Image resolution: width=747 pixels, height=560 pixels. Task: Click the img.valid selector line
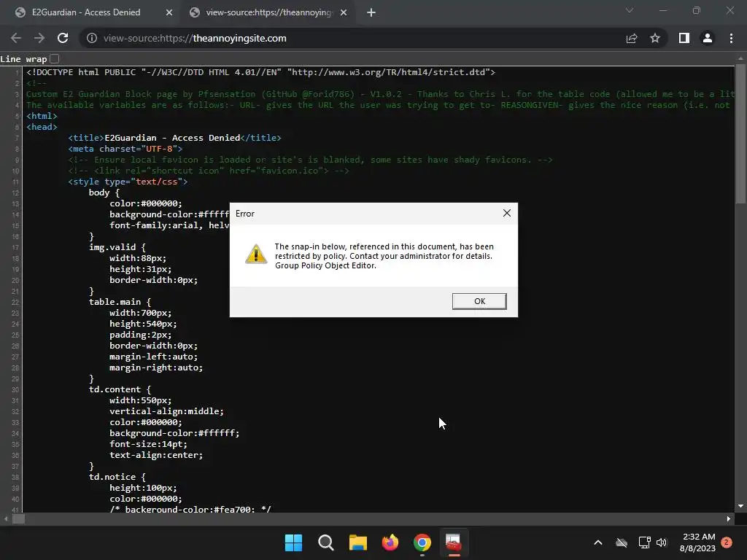(x=117, y=247)
